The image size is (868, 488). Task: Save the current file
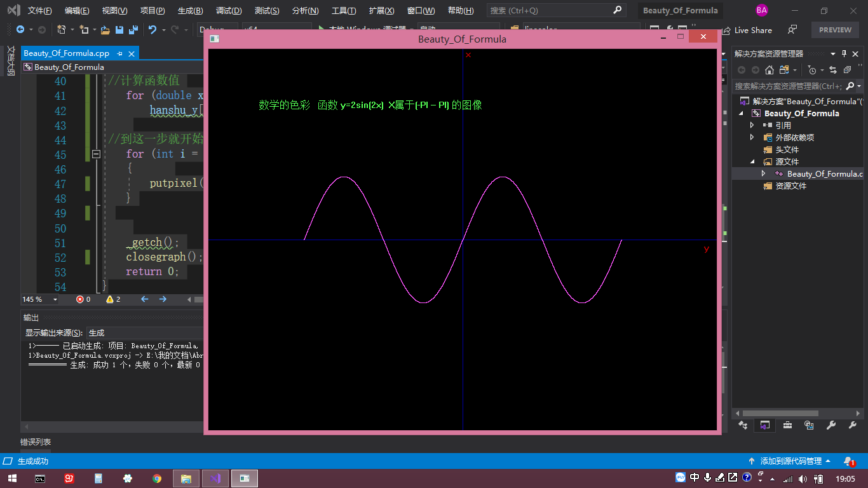pyautogui.click(x=120, y=30)
